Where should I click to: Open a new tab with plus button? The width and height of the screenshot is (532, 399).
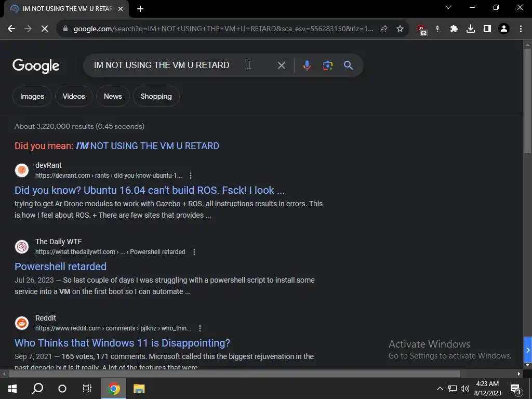click(140, 9)
